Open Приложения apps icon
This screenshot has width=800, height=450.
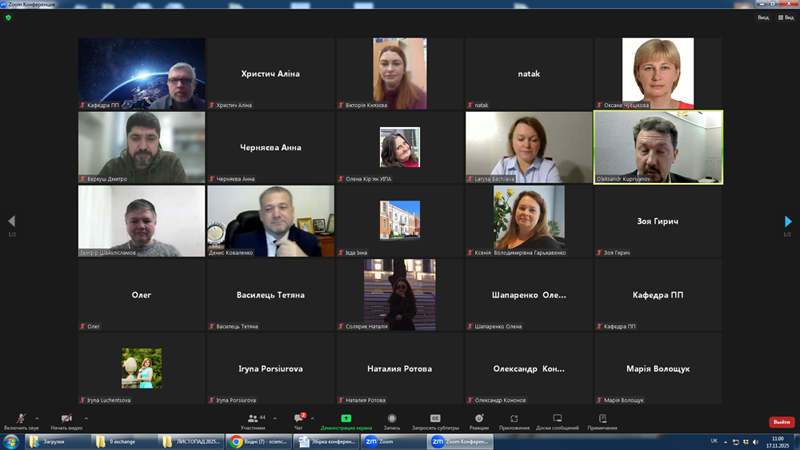pyautogui.click(x=513, y=419)
